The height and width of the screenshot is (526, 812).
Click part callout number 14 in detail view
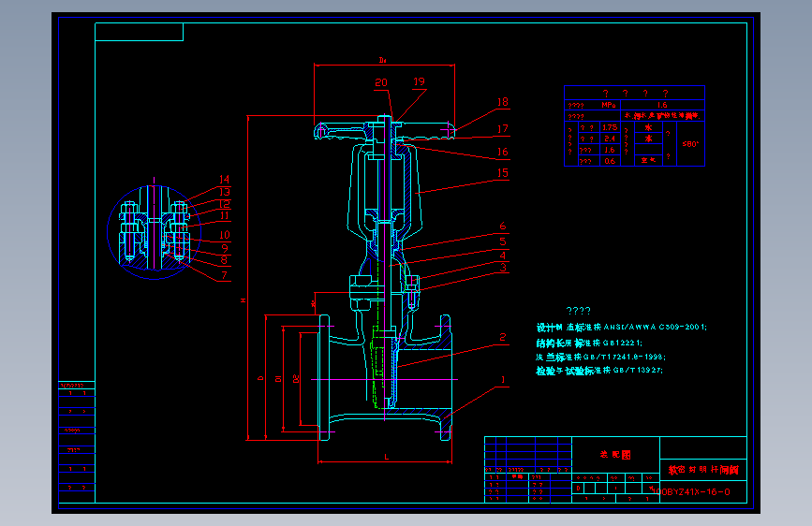click(x=224, y=179)
